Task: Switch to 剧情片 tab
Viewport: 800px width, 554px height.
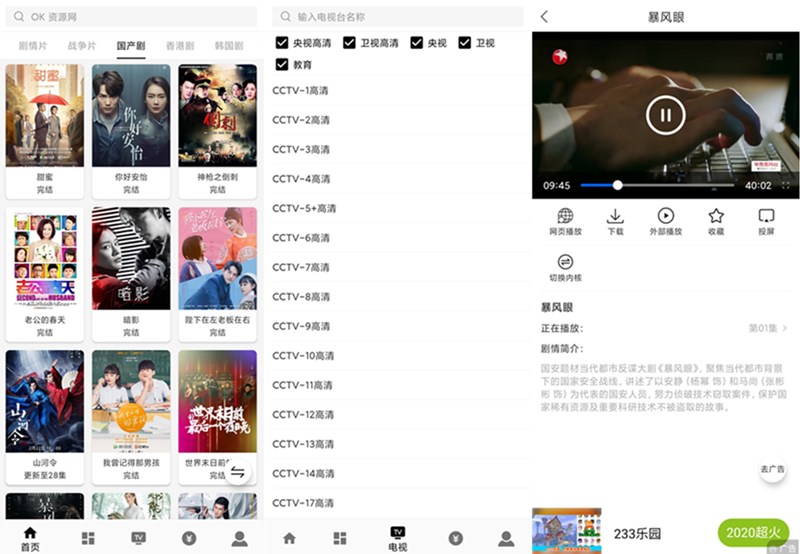Action: pos(33,45)
